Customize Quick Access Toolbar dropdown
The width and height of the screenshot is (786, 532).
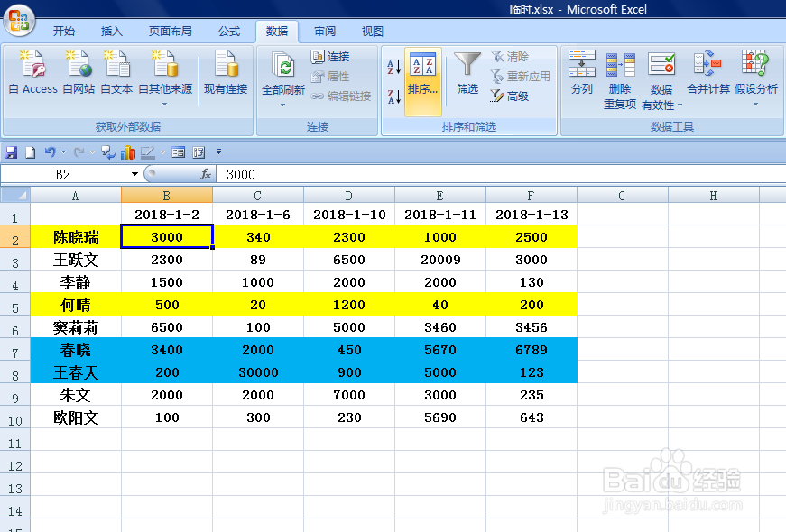coord(218,151)
